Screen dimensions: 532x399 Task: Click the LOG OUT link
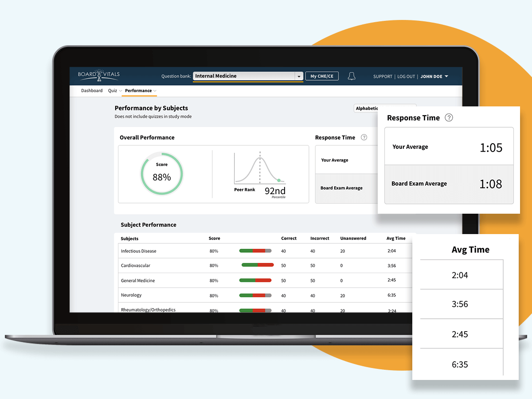point(406,76)
